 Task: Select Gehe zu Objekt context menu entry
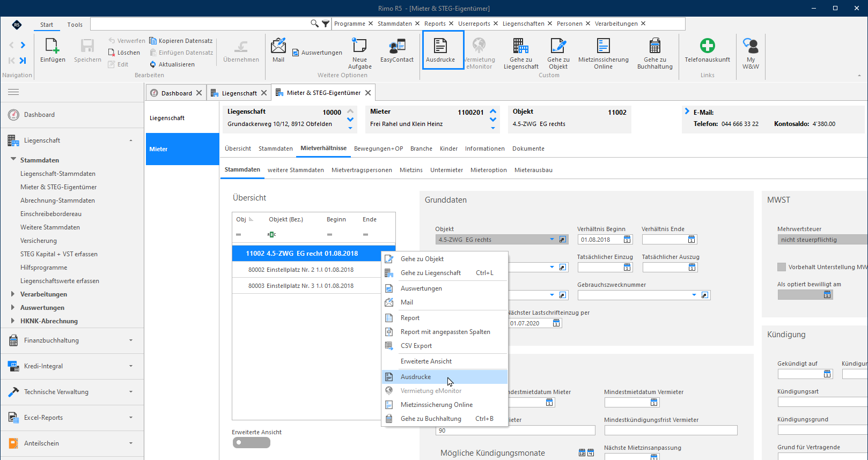pos(445,259)
